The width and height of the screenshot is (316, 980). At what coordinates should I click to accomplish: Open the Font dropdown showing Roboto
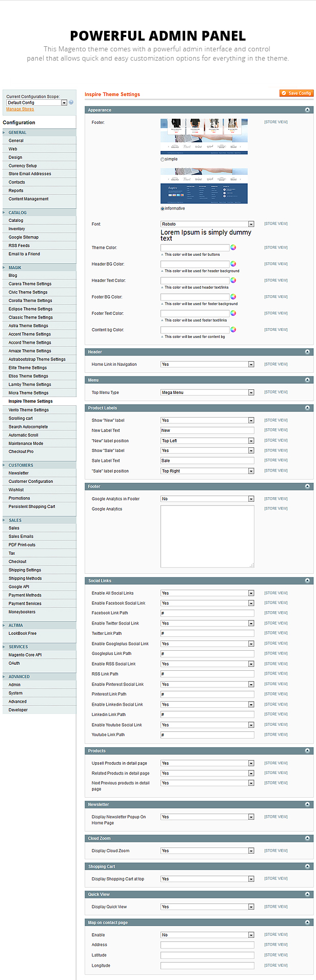tap(207, 224)
